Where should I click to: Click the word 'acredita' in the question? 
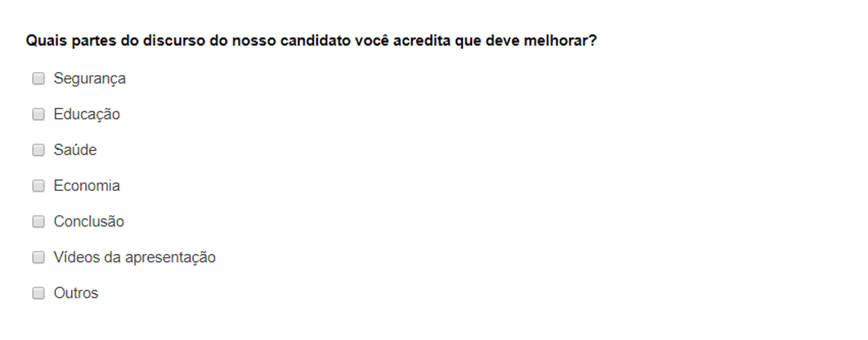423,41
